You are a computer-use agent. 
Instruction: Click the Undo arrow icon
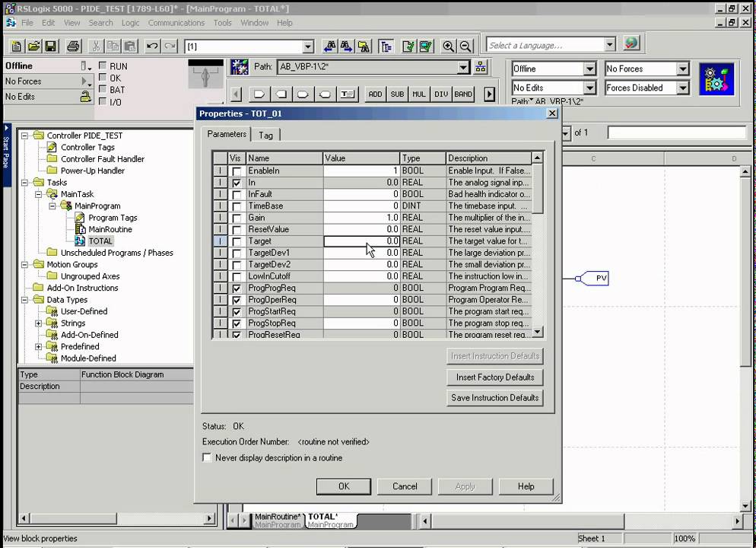click(152, 46)
